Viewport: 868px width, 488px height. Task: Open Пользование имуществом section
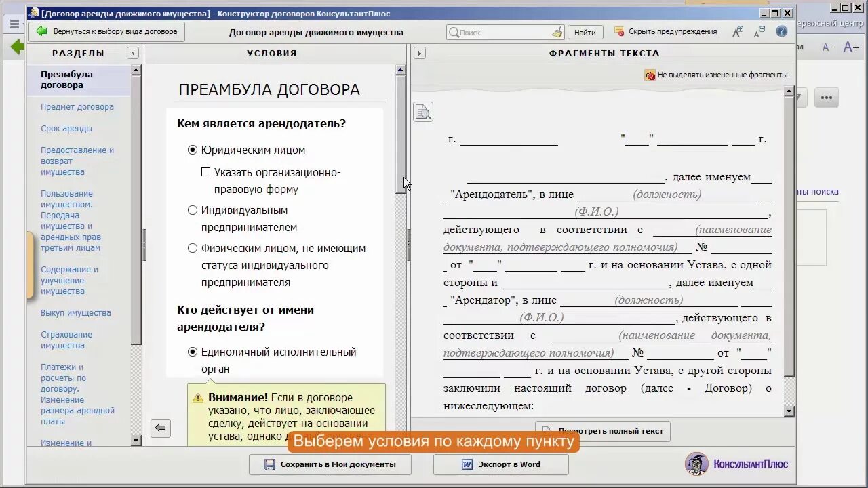[71, 221]
